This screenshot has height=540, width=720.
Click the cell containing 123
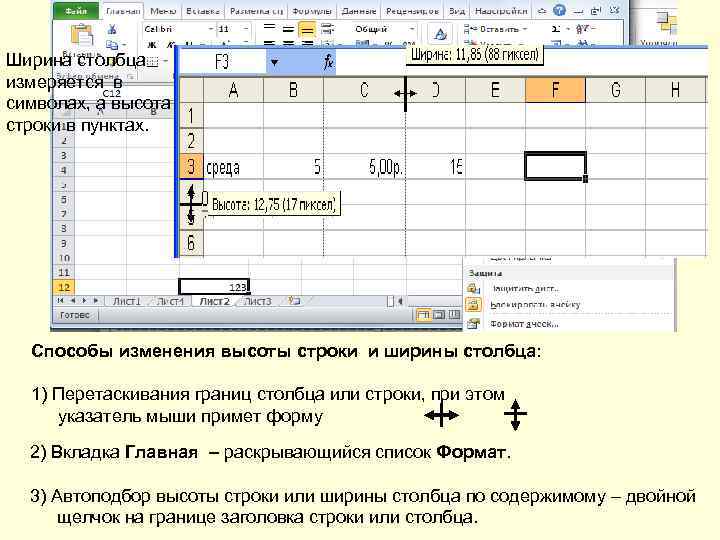[x=214, y=287]
